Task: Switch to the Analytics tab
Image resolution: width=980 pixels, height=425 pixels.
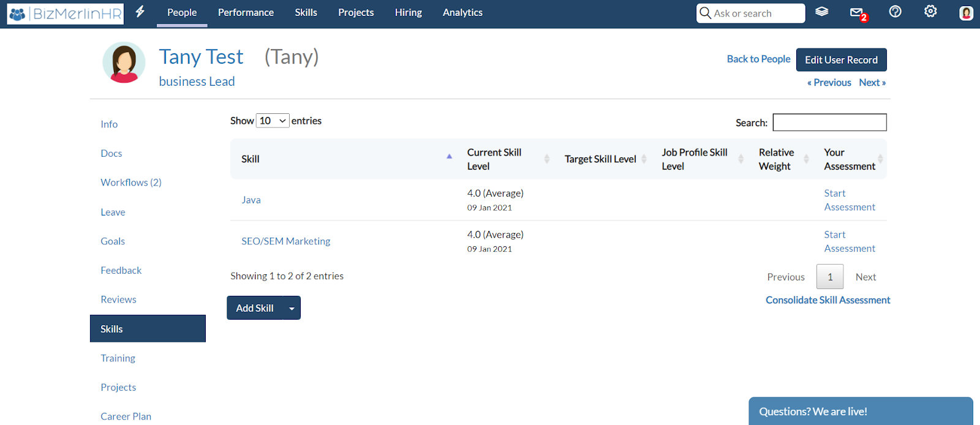Action: coord(462,12)
